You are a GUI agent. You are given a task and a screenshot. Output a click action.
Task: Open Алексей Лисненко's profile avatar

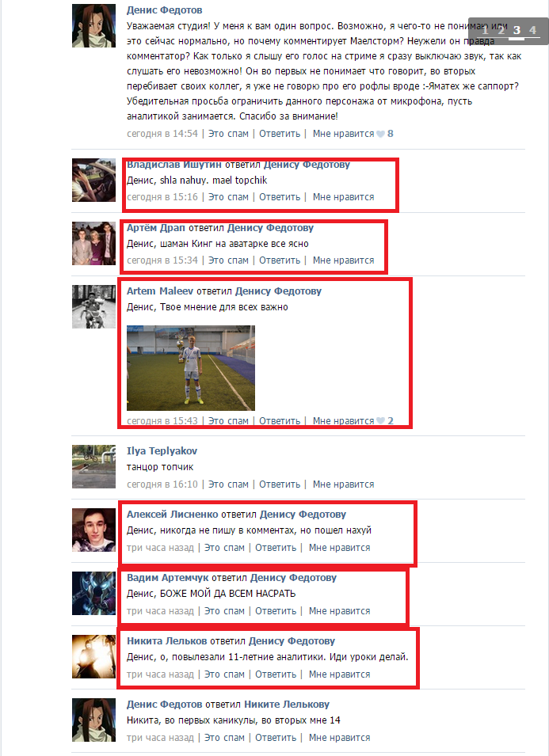pos(93,530)
